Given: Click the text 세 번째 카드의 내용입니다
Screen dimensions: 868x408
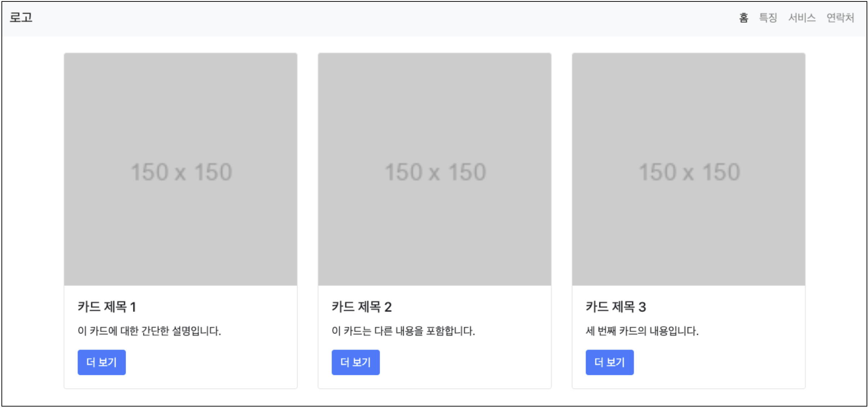Looking at the screenshot, I should point(642,331).
